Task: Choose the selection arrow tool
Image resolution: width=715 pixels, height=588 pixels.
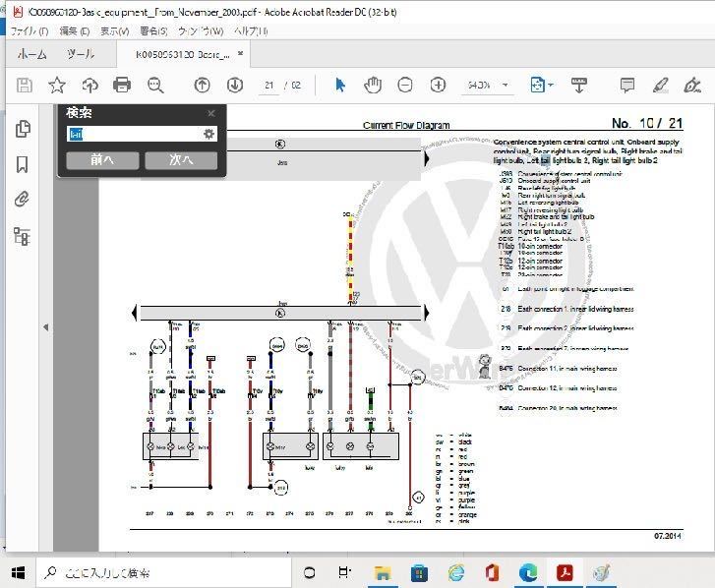Action: pyautogui.click(x=340, y=86)
